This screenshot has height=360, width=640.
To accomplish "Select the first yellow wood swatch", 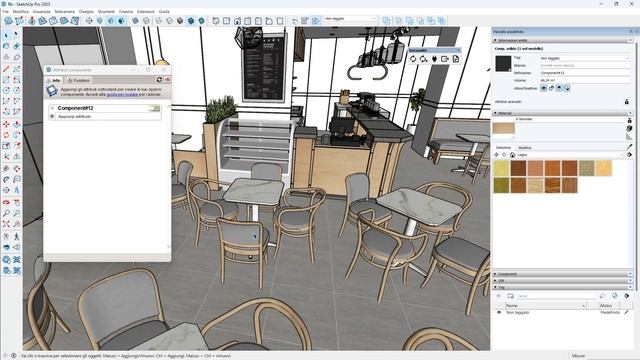I will (502, 168).
